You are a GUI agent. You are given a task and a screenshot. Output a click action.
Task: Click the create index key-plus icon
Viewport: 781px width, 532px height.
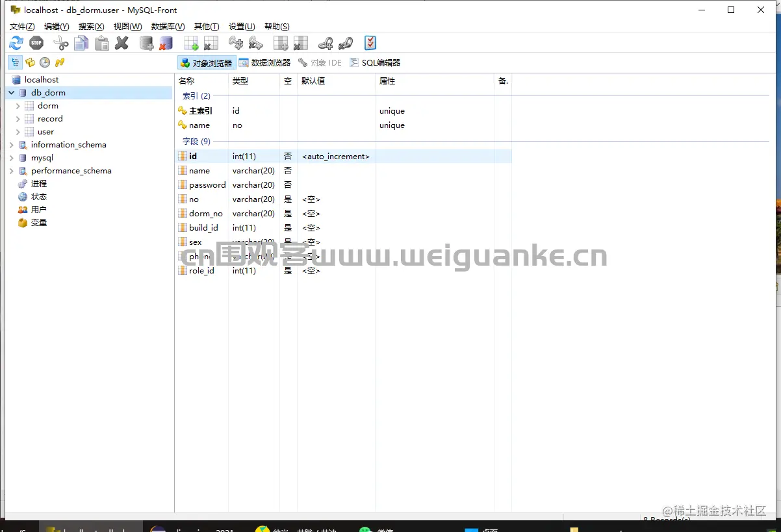(236, 44)
